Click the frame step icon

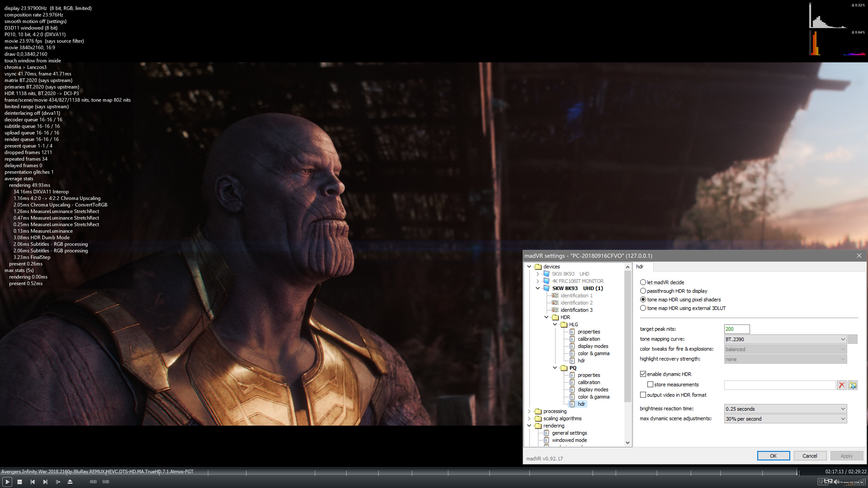coord(58,482)
